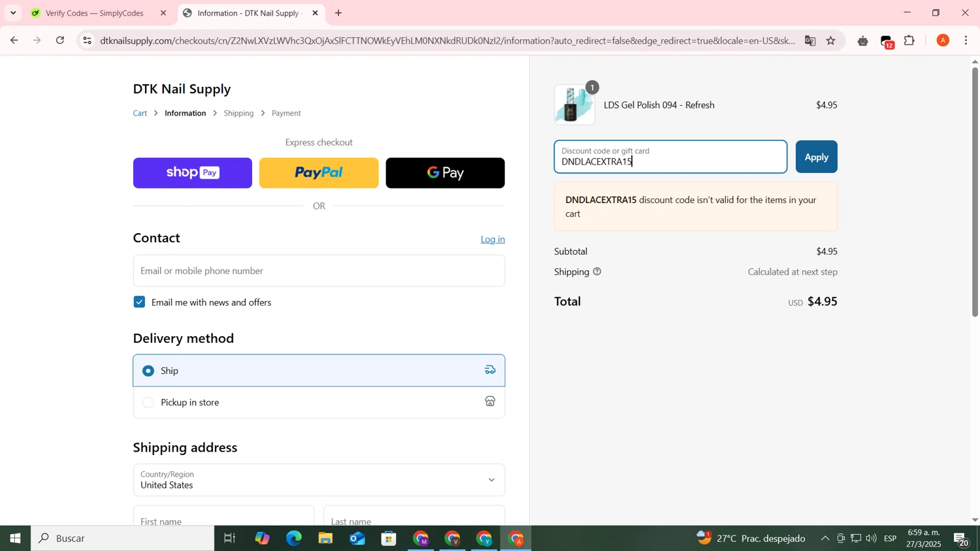This screenshot has height=551, width=980.
Task: Bookmark this page with star icon
Action: (x=831, y=40)
